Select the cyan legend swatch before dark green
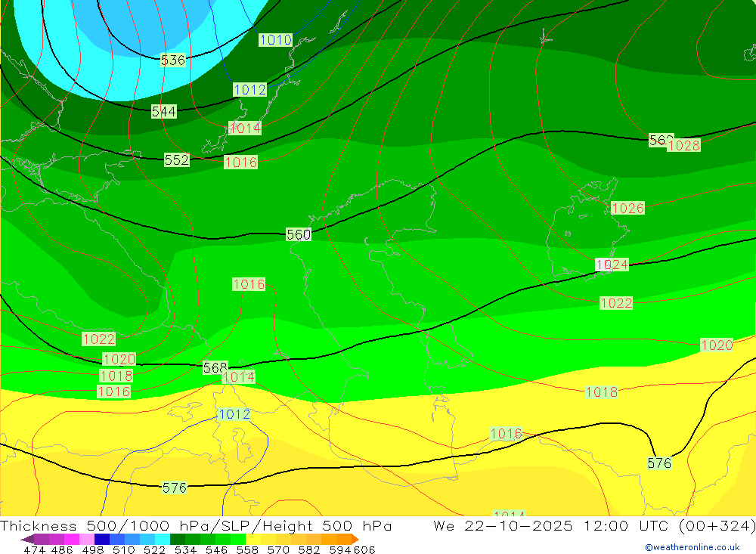The height and width of the screenshot is (554, 756). pyautogui.click(x=163, y=539)
